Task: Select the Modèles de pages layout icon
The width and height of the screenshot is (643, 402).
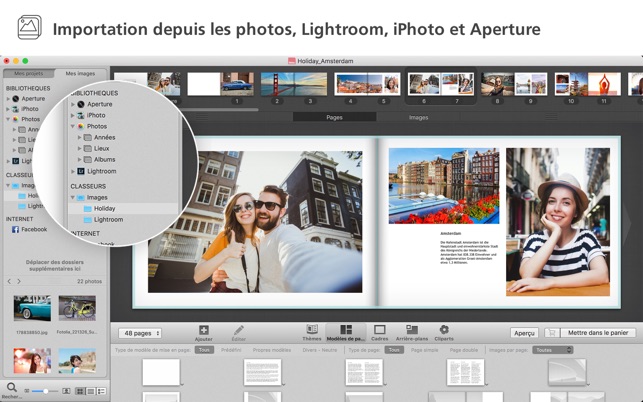Action: pos(346,329)
